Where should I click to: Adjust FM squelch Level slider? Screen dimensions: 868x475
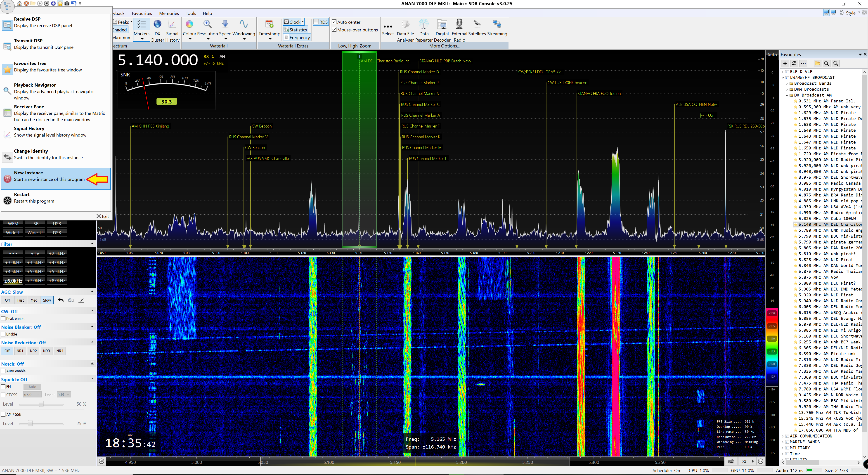click(41, 404)
